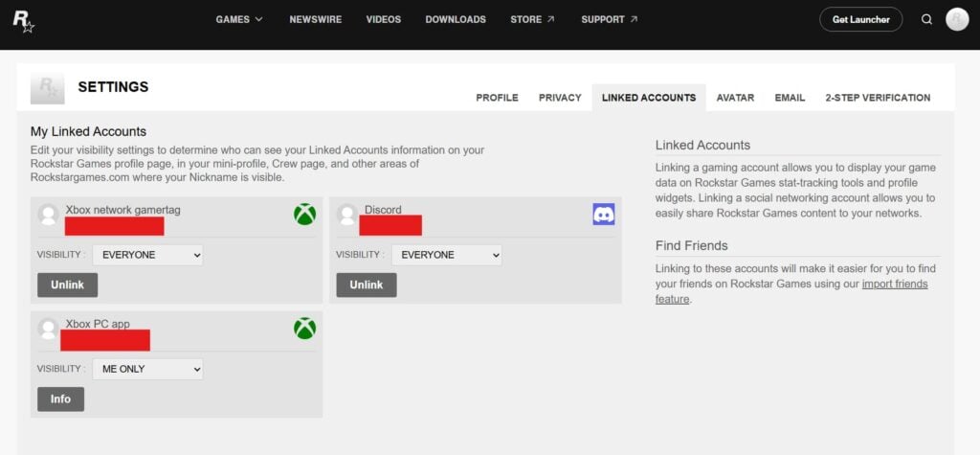Open Discord visibility dropdown

(x=446, y=255)
